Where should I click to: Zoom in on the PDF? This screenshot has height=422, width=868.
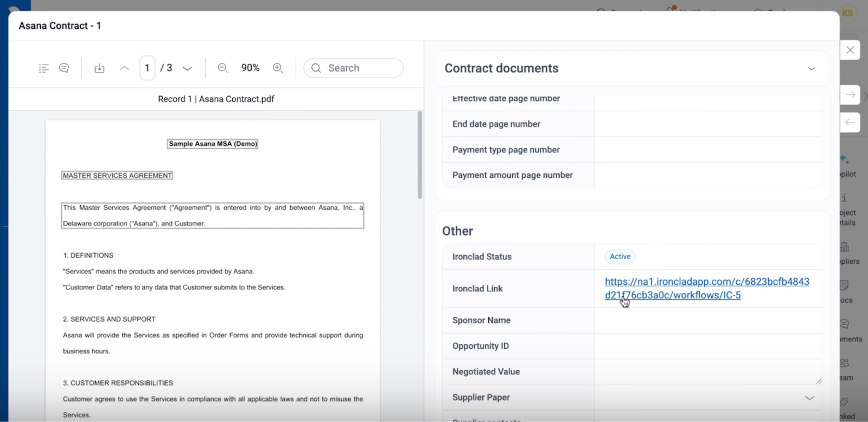point(278,68)
